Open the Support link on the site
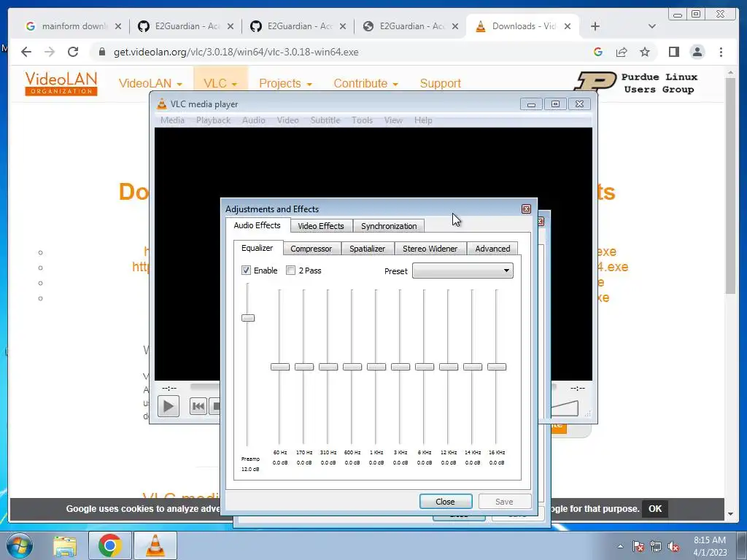The width and height of the screenshot is (747, 560). [x=440, y=83]
